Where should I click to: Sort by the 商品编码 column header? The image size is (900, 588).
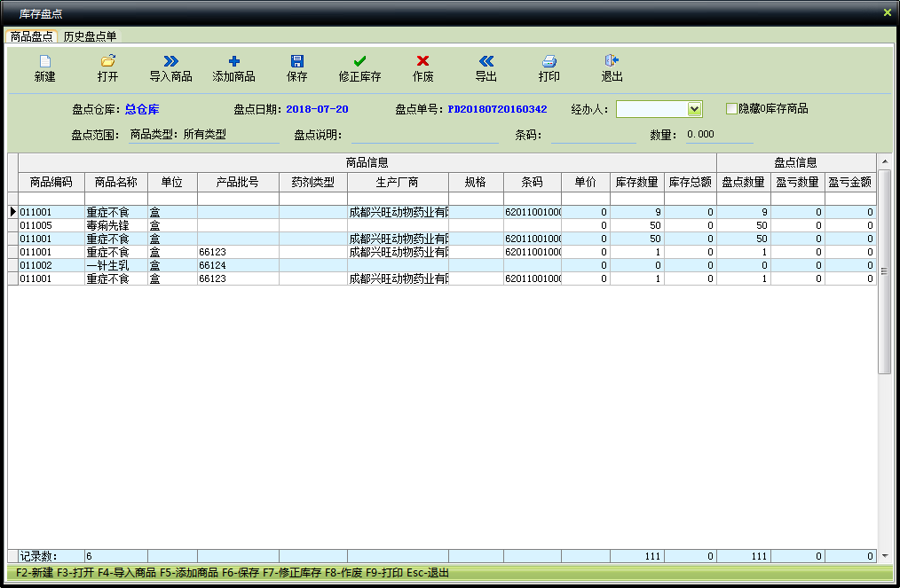click(51, 182)
